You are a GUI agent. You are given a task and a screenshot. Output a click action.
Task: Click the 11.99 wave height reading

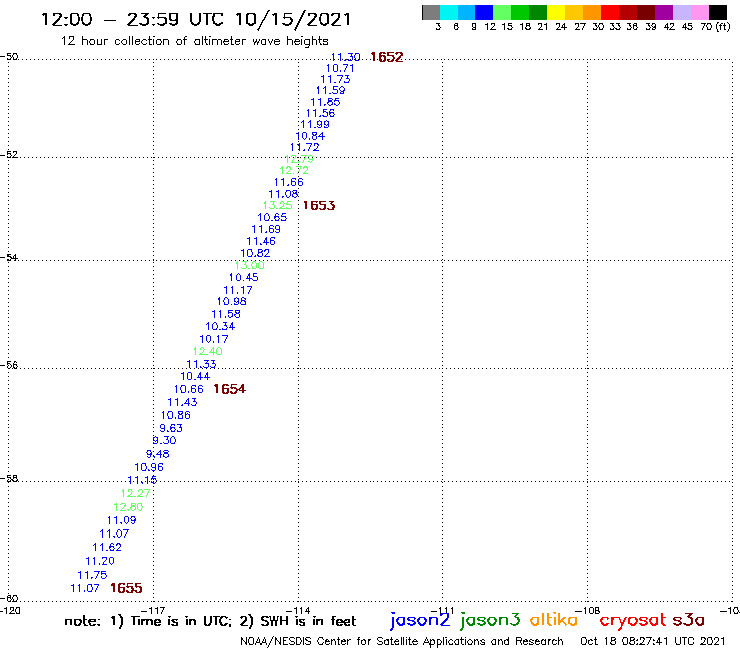(315, 125)
